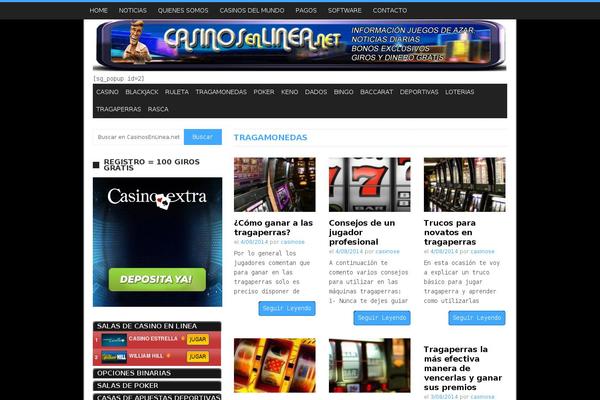
Task: Open article title ¿Cómo ganar a las tragaperras?
Action: tap(274, 228)
